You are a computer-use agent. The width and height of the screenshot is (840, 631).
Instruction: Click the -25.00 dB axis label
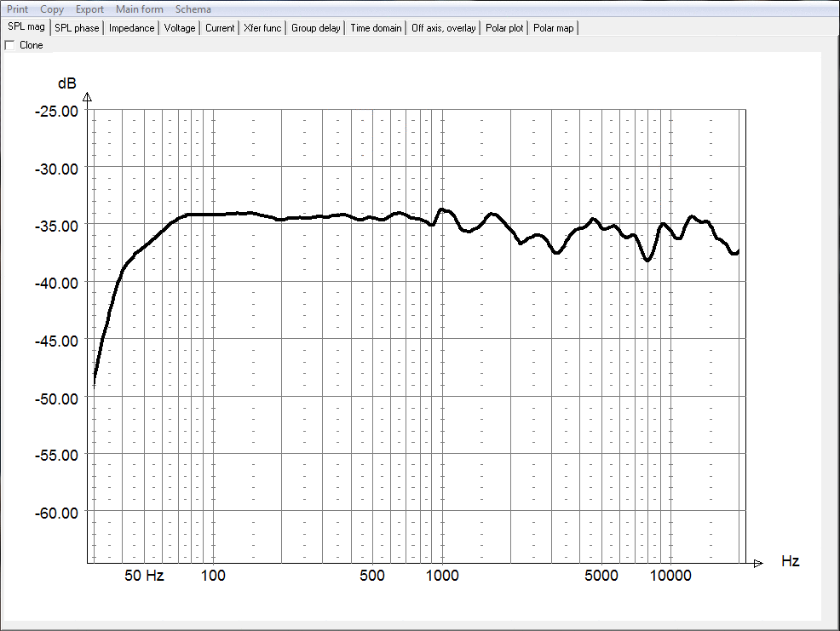(56, 112)
